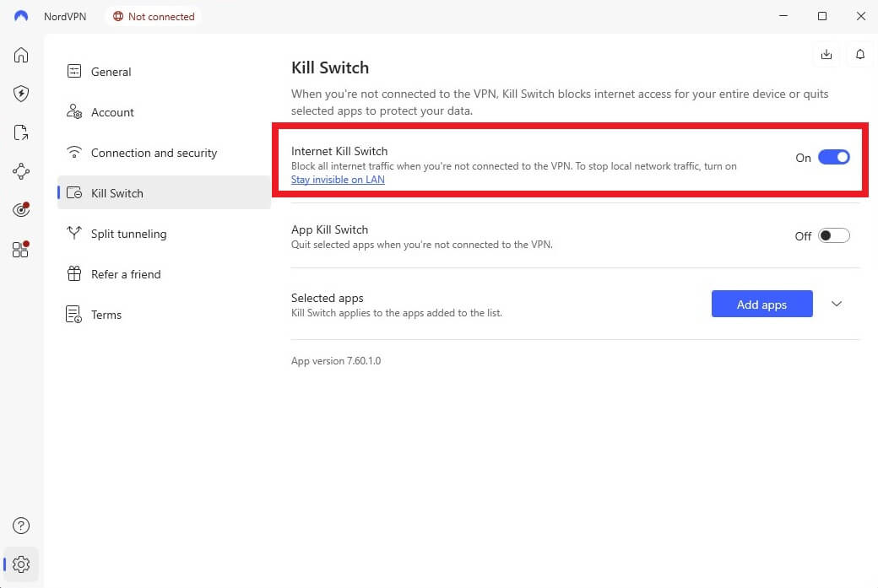Check notifications with the bell icon
The image size is (878, 588).
point(859,53)
